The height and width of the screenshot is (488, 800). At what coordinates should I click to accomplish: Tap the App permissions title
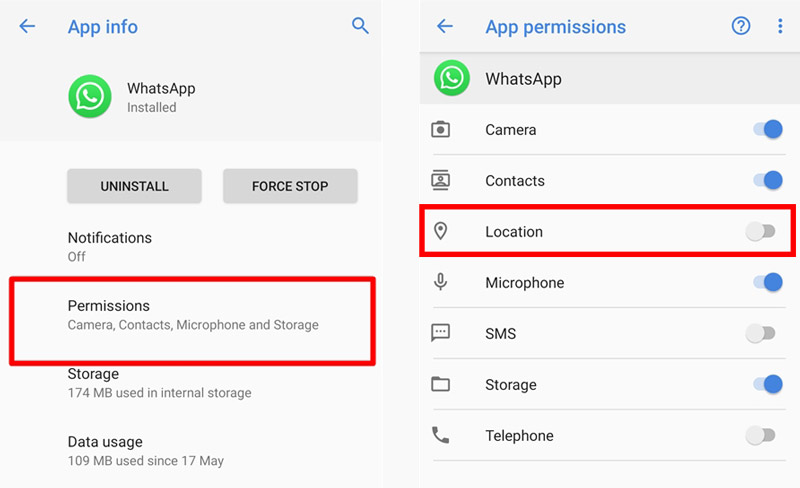(555, 27)
